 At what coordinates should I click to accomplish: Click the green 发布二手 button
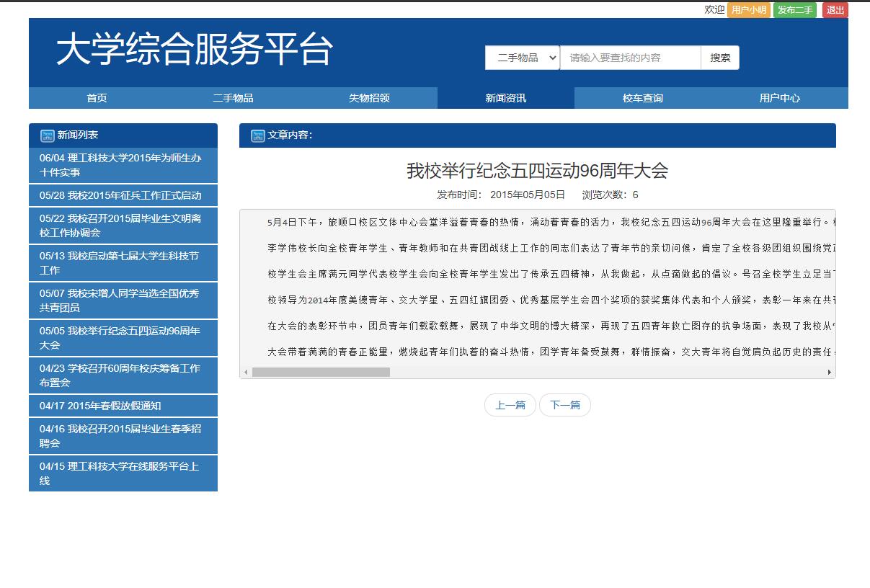tap(794, 10)
